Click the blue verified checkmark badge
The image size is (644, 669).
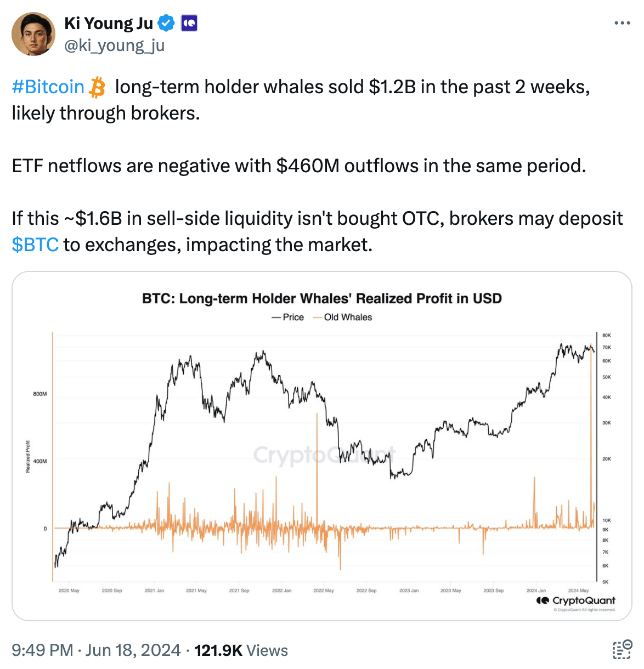165,22
